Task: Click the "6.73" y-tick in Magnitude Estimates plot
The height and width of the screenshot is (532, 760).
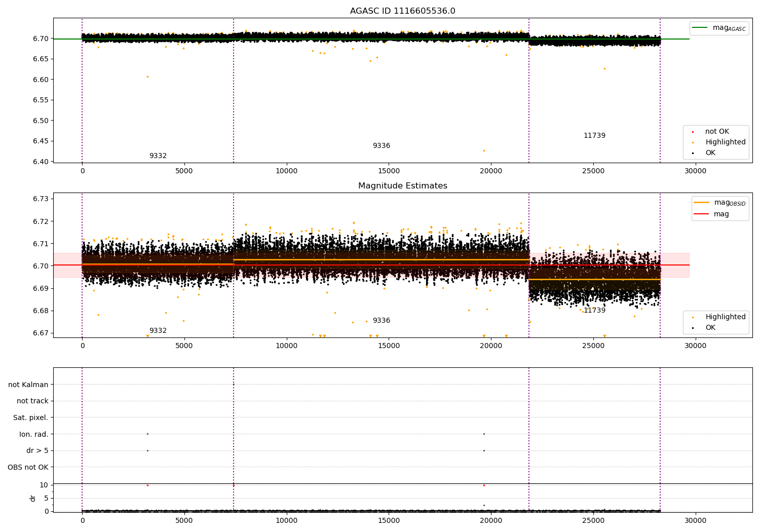Action: tap(41, 199)
